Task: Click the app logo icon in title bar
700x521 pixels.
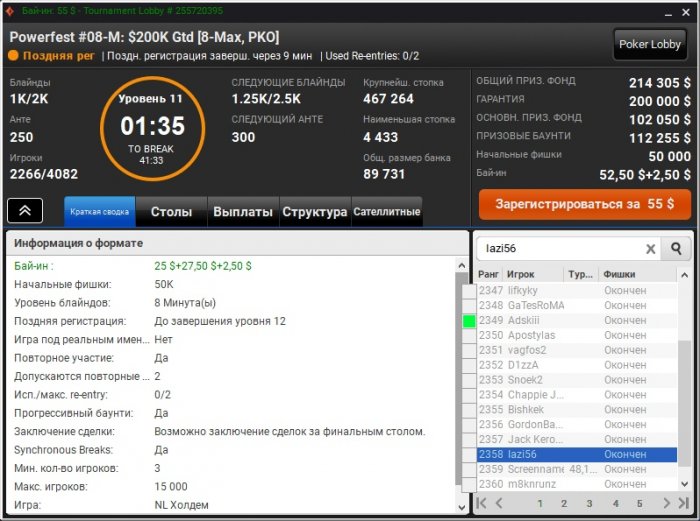Action: (10, 11)
